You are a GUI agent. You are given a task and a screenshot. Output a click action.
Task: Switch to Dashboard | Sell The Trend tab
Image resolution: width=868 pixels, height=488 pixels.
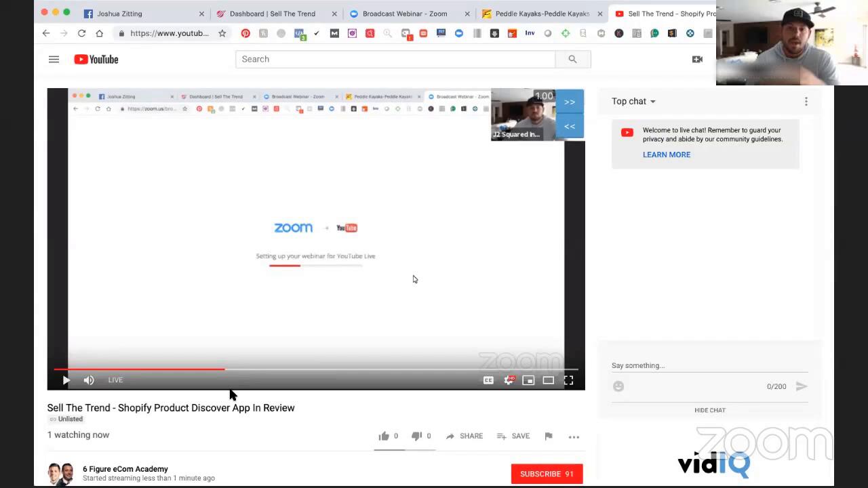[x=272, y=14]
